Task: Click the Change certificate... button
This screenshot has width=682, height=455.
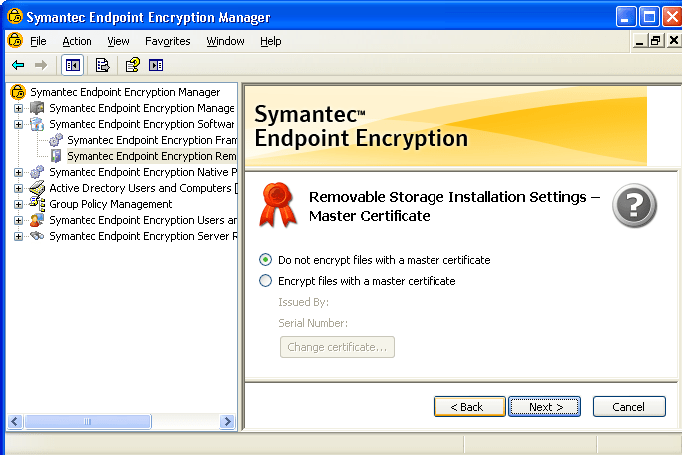Action: tap(337, 347)
